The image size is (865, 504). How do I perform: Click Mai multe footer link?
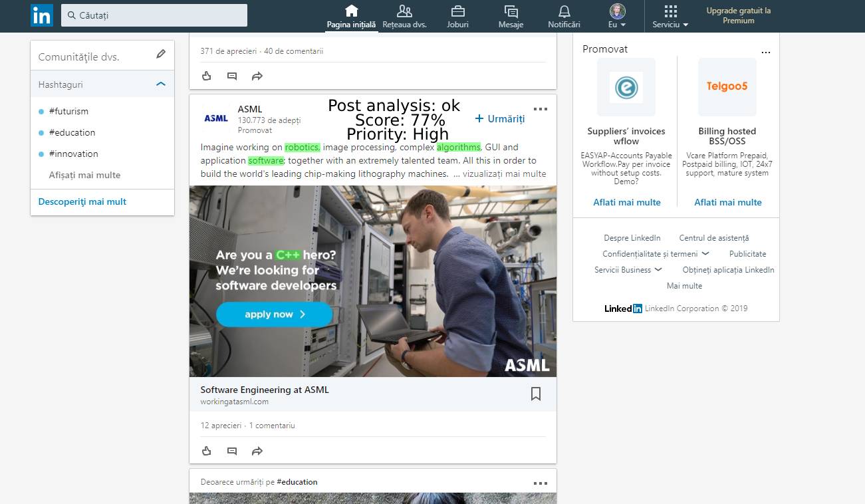pyautogui.click(x=685, y=286)
